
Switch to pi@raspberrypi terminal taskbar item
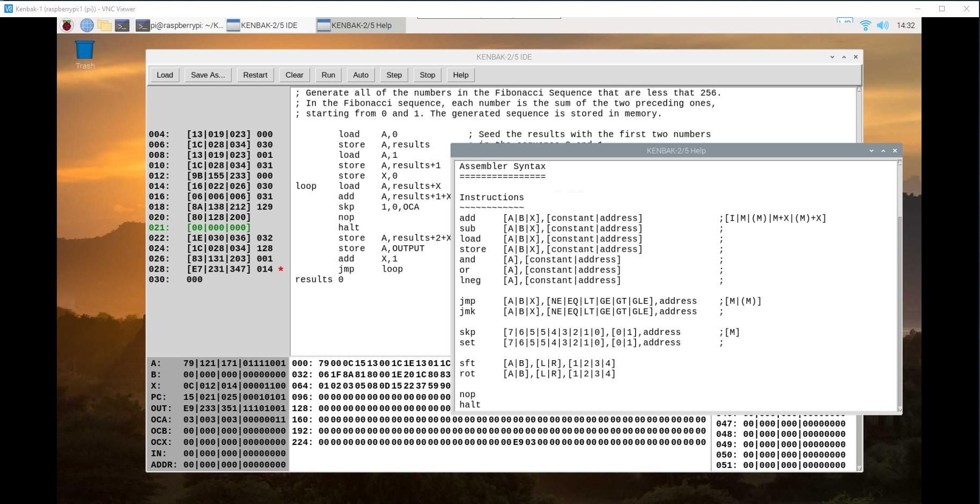point(180,25)
